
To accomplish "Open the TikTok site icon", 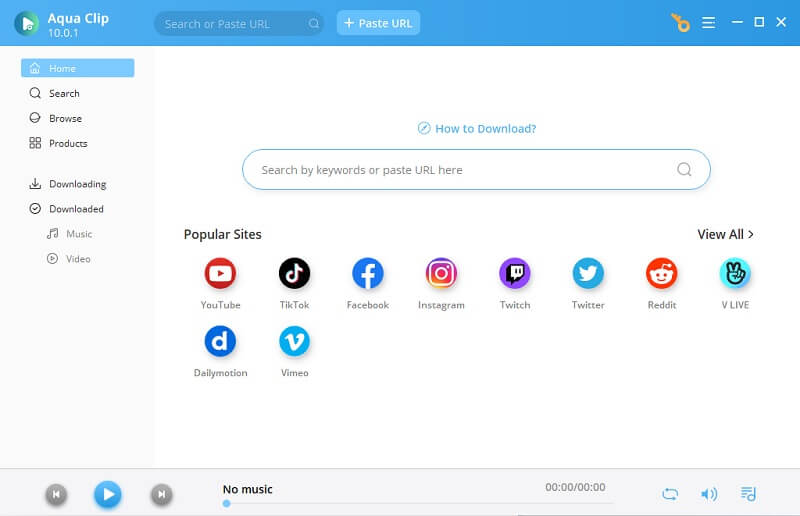I will (294, 274).
